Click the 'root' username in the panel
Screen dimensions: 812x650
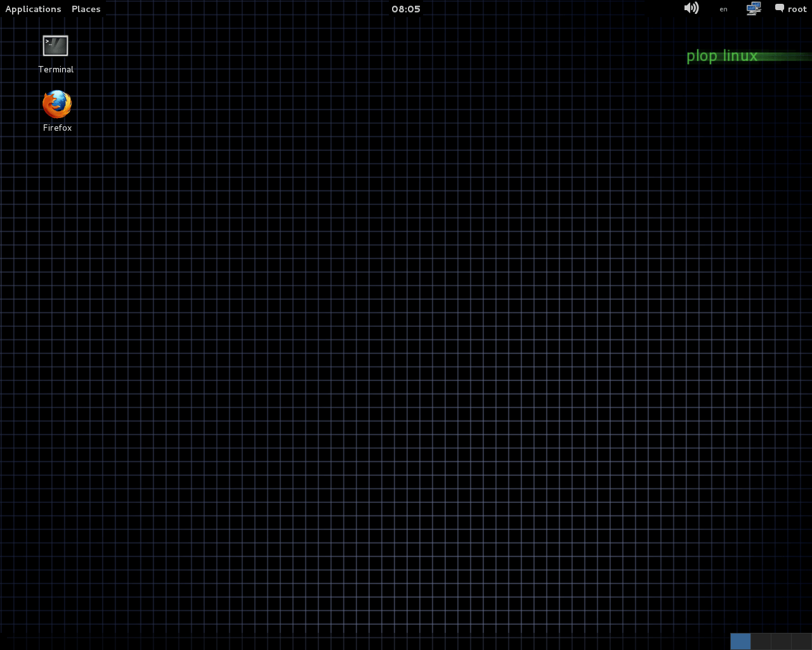pyautogui.click(x=797, y=8)
